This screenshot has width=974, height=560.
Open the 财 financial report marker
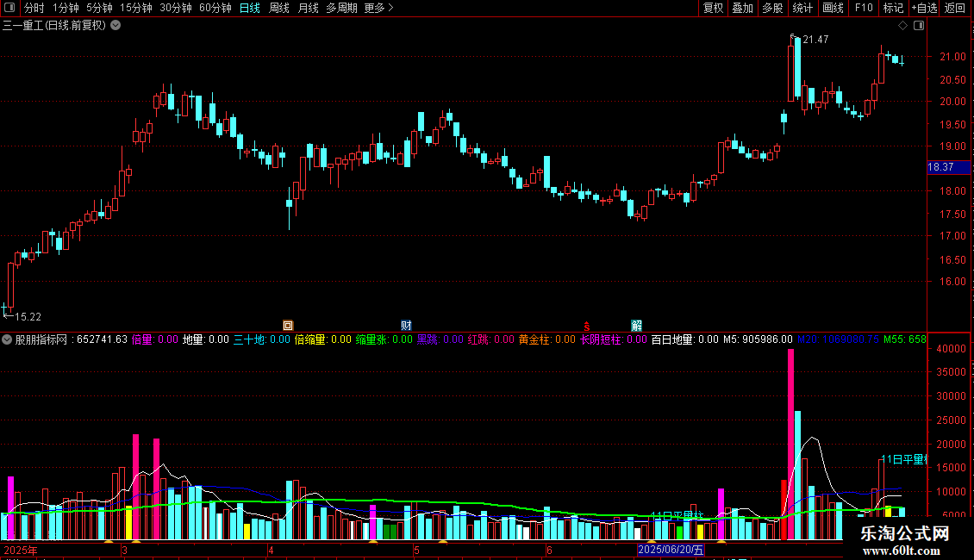pos(406,326)
